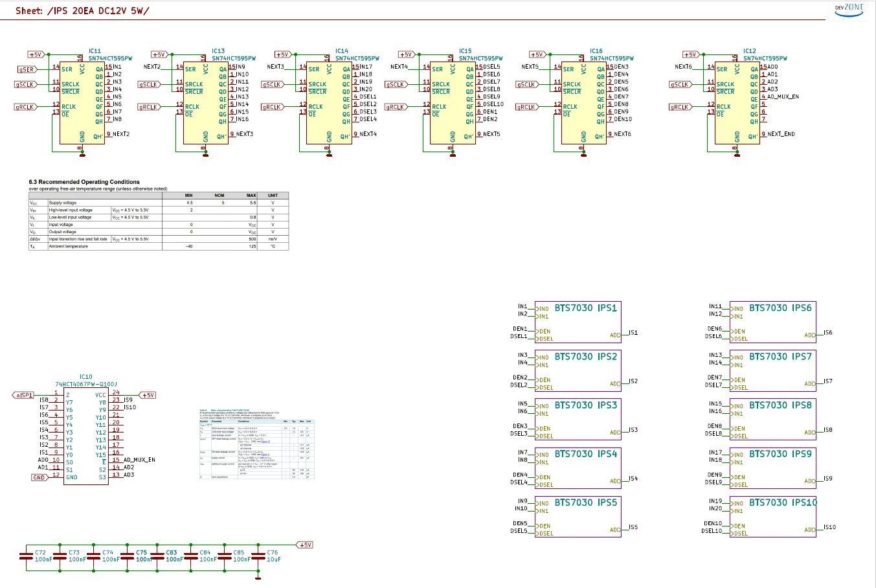Select the gRCLK global label feeding IC13
Screen dimensions: 876x588
(x=149, y=107)
